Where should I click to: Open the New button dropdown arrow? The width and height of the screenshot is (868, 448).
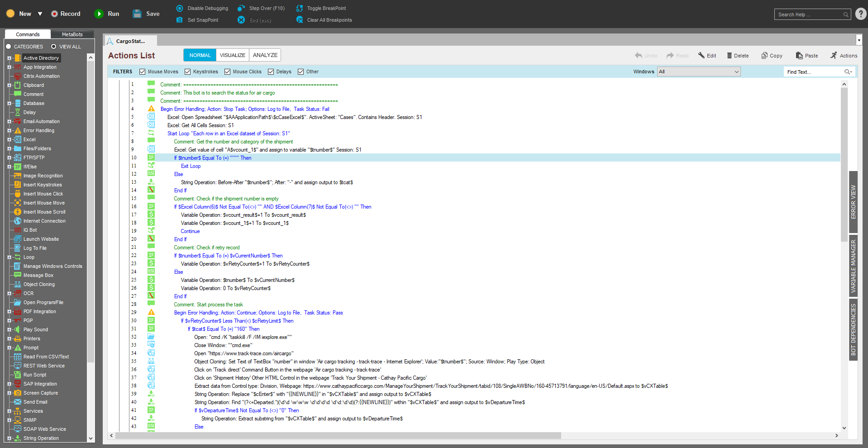pyautogui.click(x=40, y=14)
